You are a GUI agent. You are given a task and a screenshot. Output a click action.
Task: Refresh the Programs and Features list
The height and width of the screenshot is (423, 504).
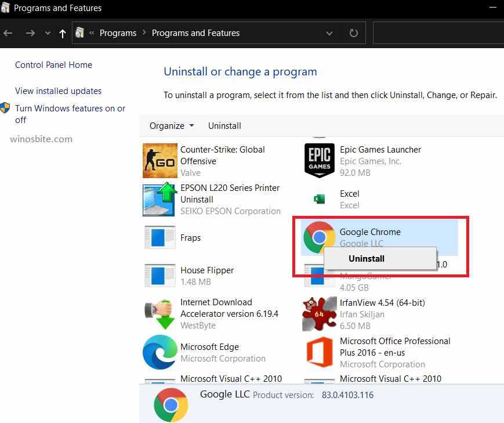pos(354,33)
